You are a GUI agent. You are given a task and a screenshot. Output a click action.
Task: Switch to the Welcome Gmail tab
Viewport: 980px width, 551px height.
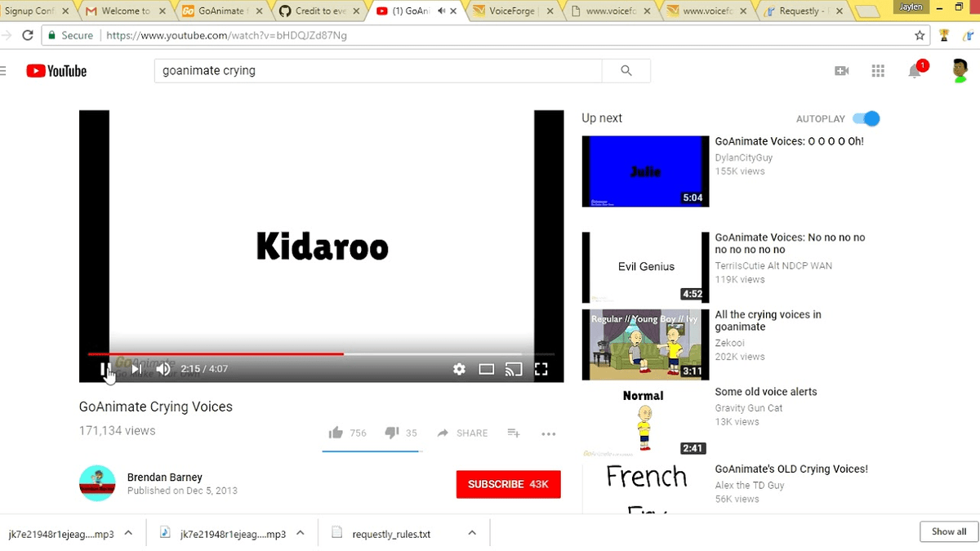click(125, 11)
